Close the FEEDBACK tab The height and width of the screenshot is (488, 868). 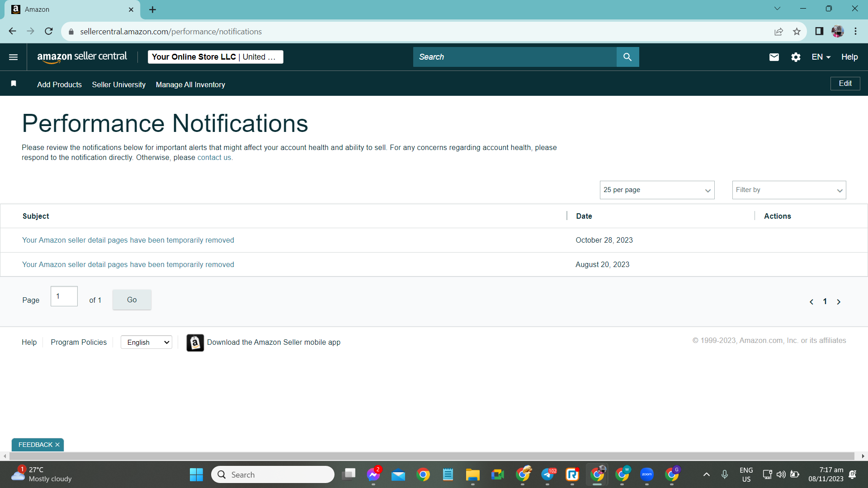pos(57,445)
